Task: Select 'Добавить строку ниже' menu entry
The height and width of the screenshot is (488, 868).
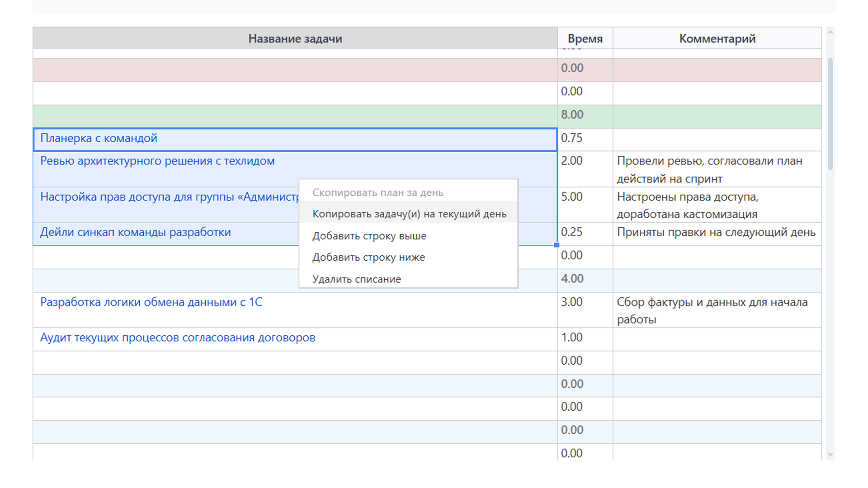Action: pyautogui.click(x=368, y=257)
